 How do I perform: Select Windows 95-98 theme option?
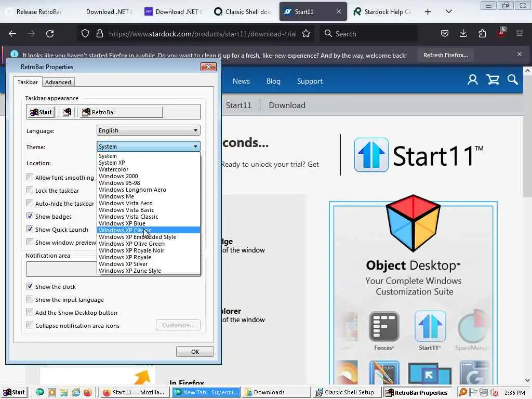pyautogui.click(x=149, y=183)
